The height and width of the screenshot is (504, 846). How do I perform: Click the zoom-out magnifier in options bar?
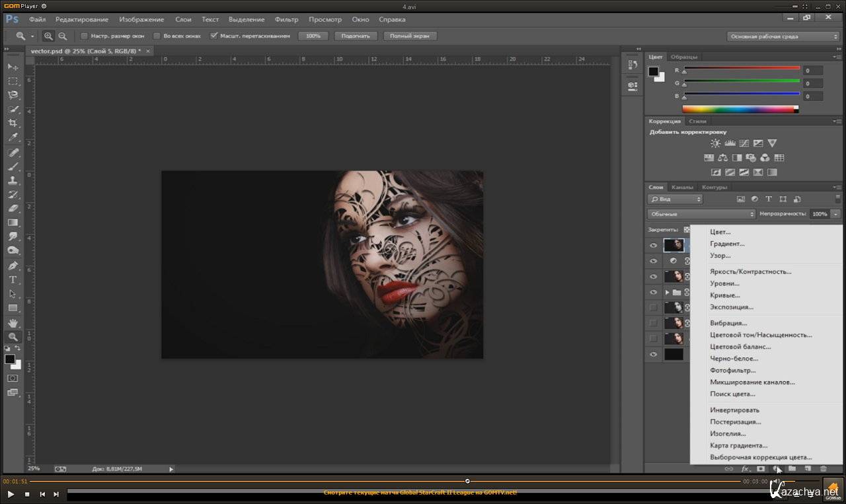[63, 36]
